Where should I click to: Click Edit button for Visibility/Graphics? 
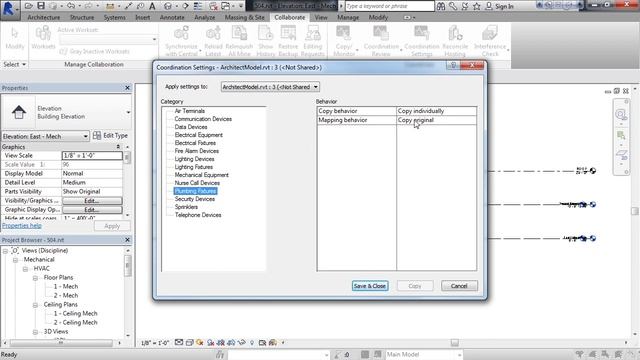tap(92, 201)
